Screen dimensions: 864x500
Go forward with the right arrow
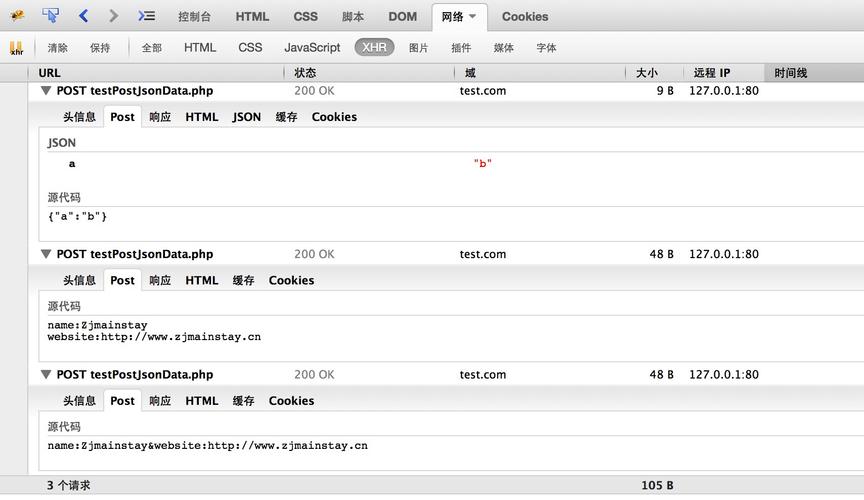114,15
